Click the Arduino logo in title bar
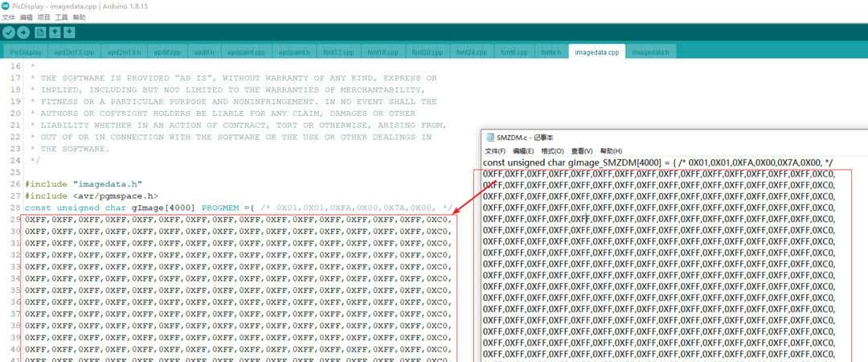Image resolution: width=868 pixels, height=362 pixels. pos(6,6)
